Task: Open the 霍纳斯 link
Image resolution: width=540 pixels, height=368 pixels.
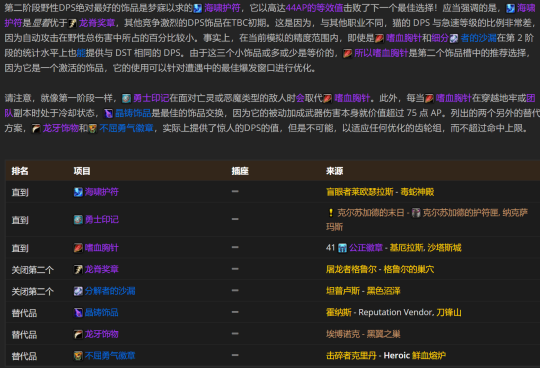Action: pyautogui.click(x=339, y=312)
